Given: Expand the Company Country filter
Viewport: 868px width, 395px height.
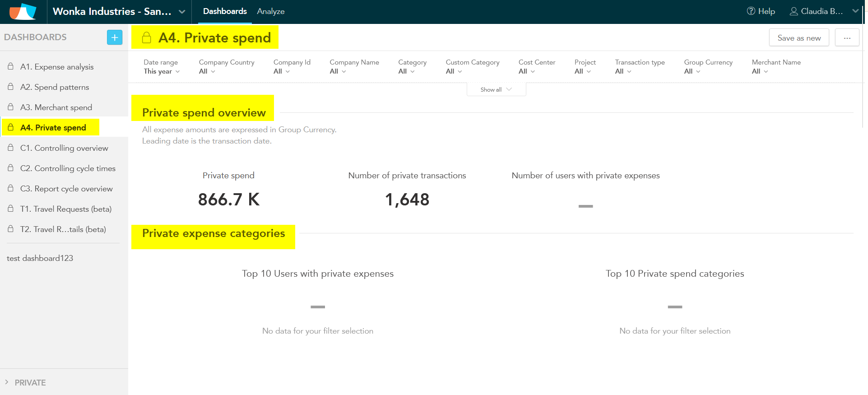Looking at the screenshot, I should 226,67.
